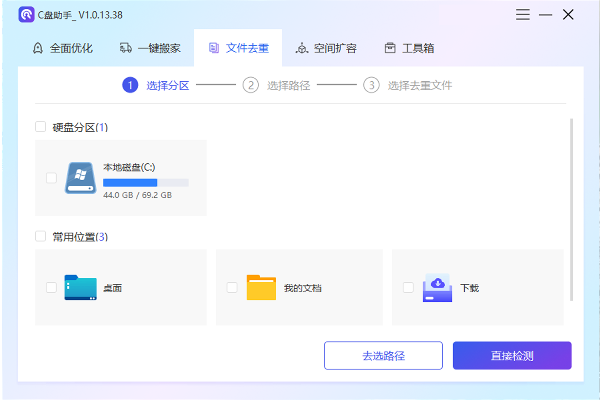Click the 下载 download icon
This screenshot has width=600, height=400.
[438, 287]
